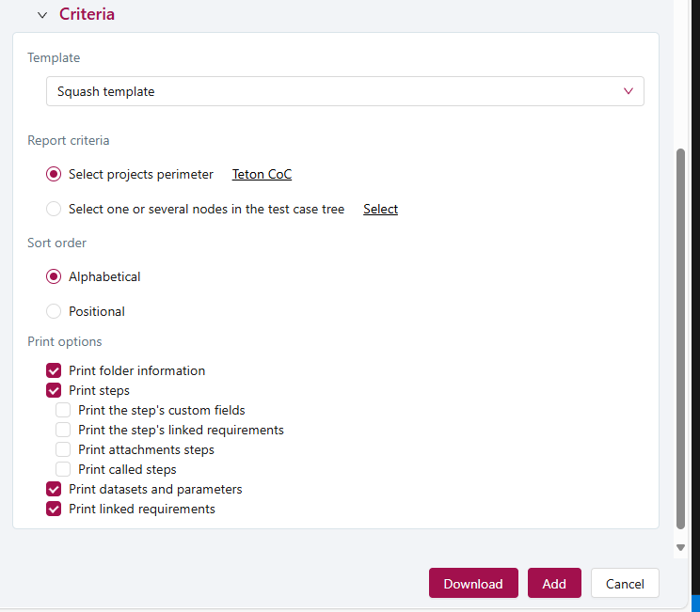Select the 'Select projects perimeter' radio option
The height and width of the screenshot is (612, 700).
(54, 174)
